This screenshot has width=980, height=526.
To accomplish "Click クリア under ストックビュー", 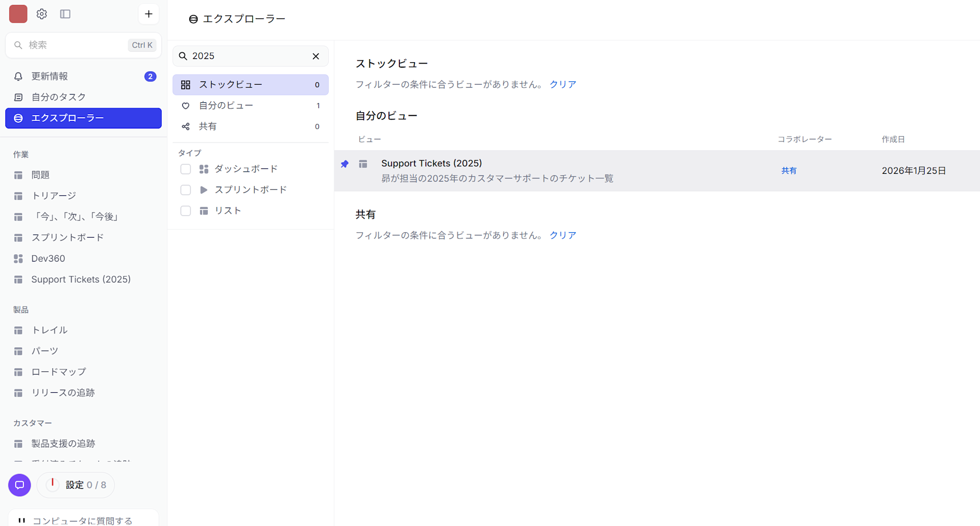I will [563, 84].
